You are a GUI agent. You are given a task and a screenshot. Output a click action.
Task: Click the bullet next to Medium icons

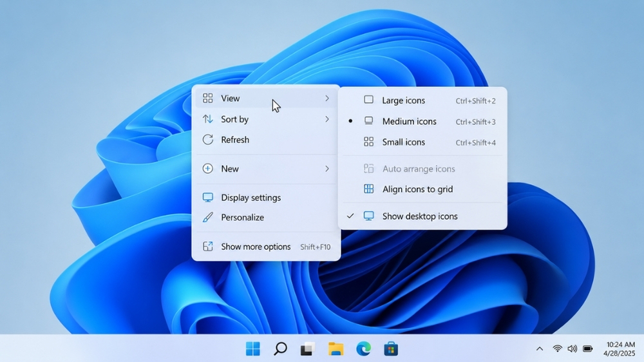[x=350, y=121]
